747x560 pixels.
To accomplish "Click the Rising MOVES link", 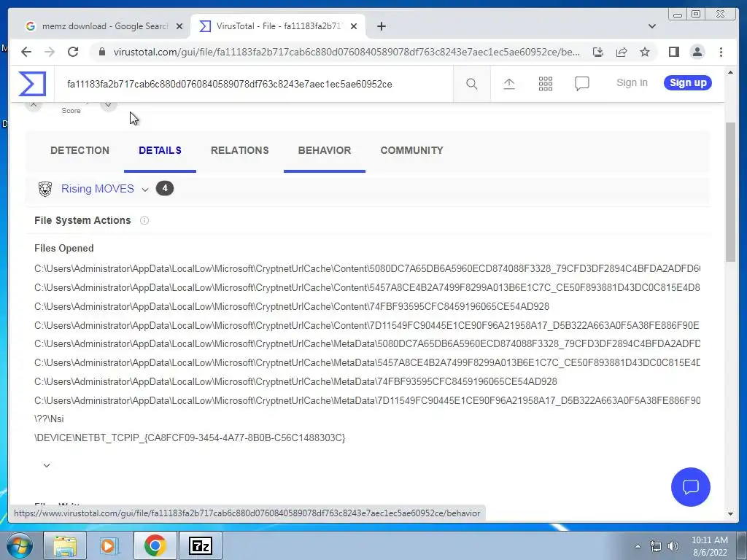I will pos(98,189).
